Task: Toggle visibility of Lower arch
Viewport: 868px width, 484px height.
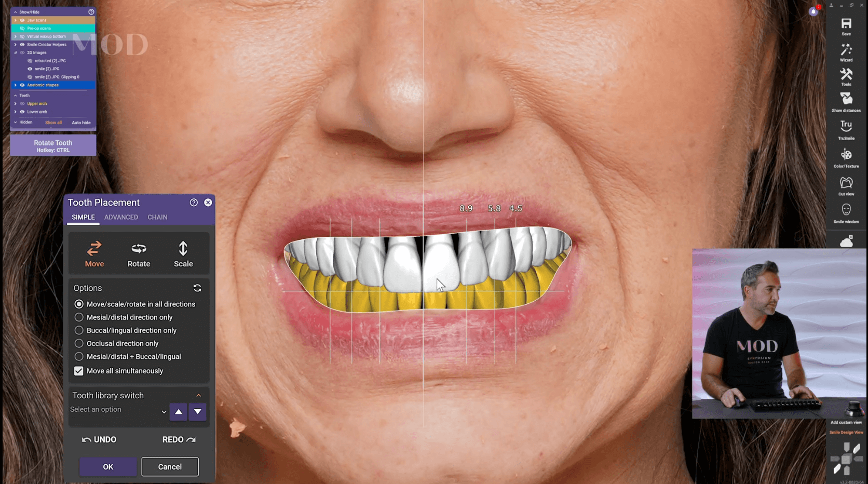Action: (22, 112)
